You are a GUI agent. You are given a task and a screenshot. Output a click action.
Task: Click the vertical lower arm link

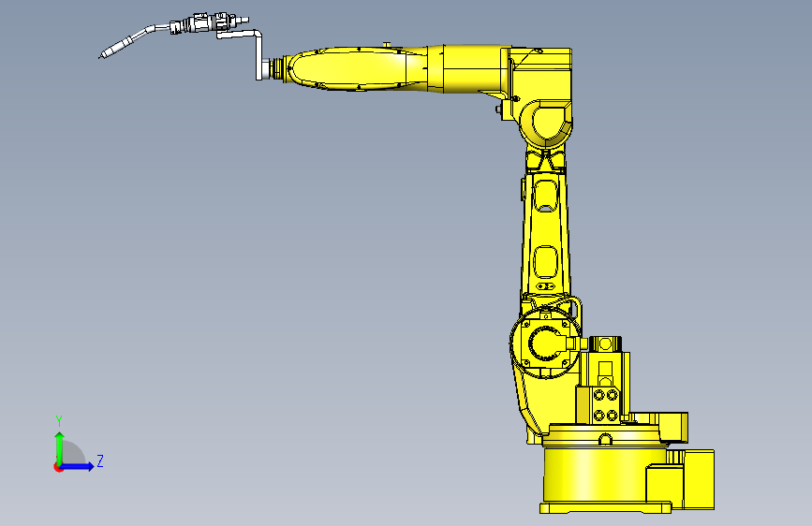546,233
